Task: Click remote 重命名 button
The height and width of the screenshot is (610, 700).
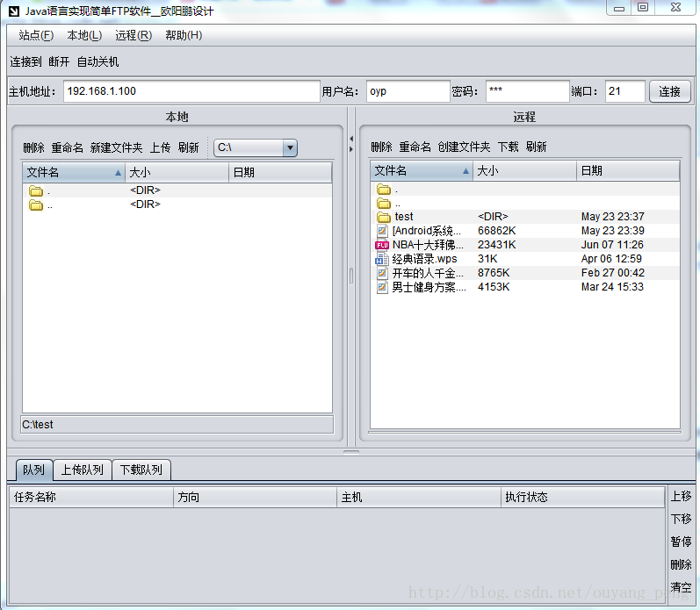Action: click(x=415, y=147)
